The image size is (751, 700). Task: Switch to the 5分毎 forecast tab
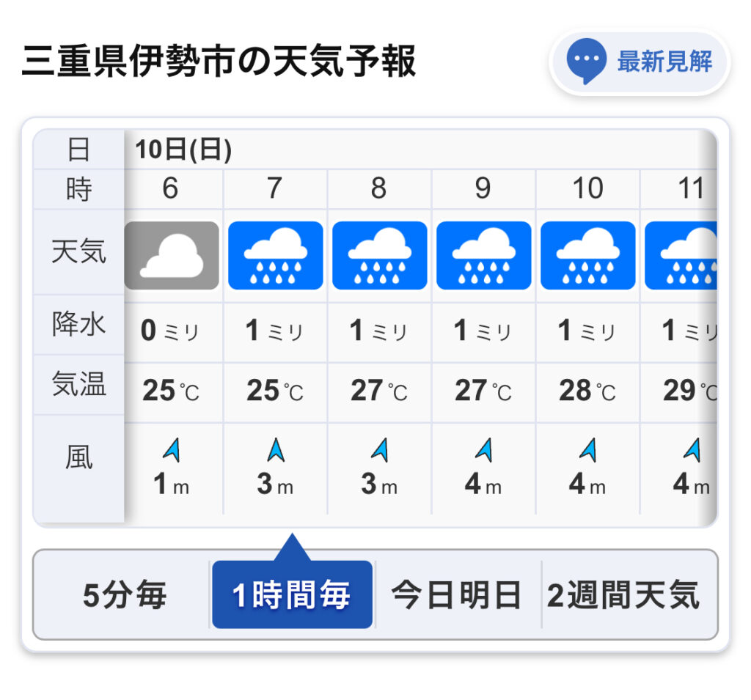tap(125, 594)
